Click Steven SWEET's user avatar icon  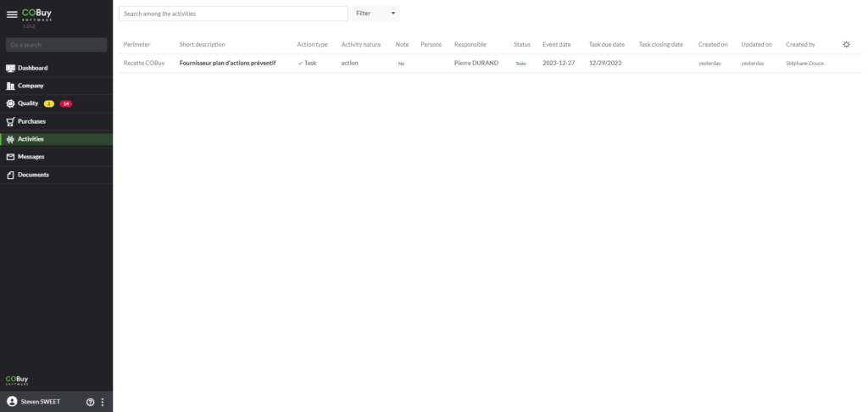(12, 402)
